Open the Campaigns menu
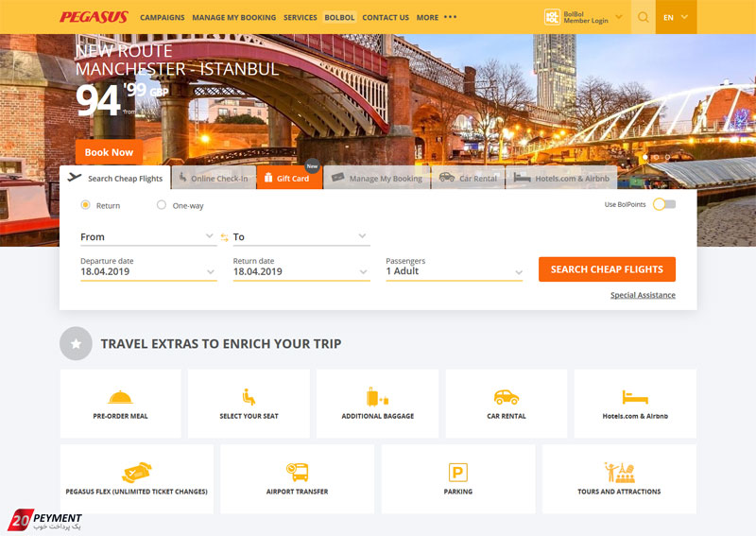The image size is (756, 536). point(162,17)
